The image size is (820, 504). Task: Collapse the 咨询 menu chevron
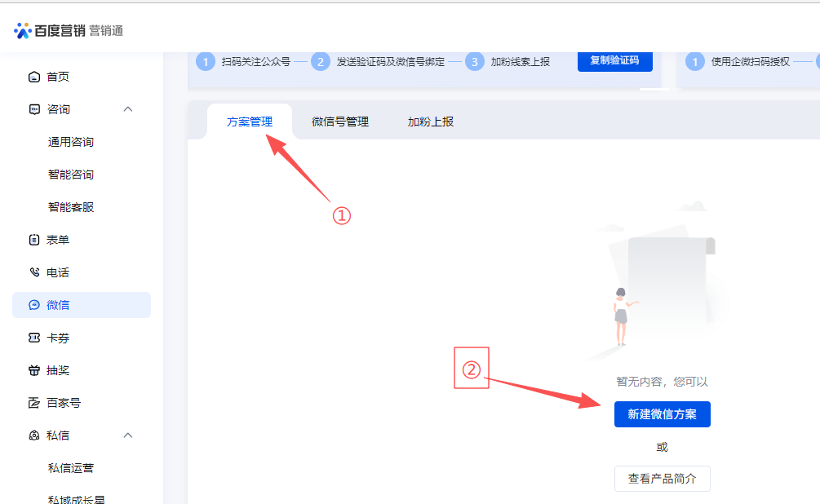(x=128, y=109)
